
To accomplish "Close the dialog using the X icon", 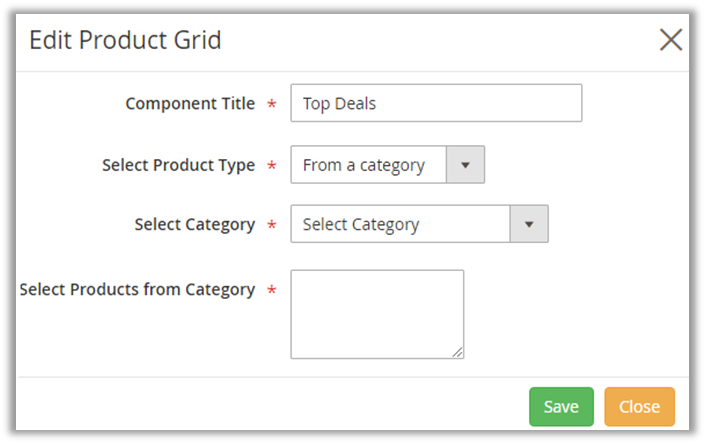I will (x=671, y=40).
